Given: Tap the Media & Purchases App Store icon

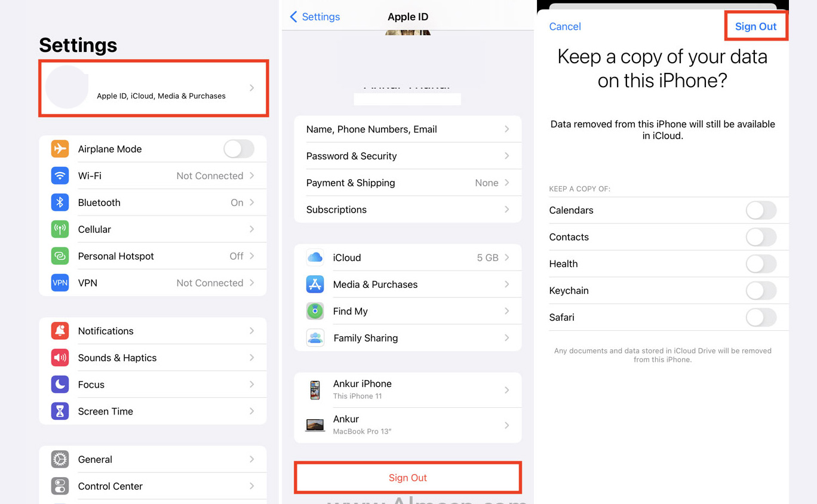Looking at the screenshot, I should (x=315, y=284).
